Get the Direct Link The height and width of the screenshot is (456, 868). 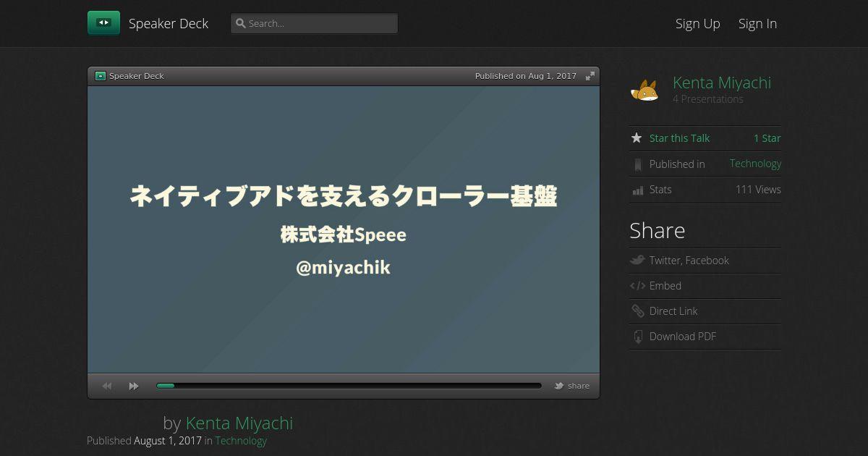(x=673, y=311)
